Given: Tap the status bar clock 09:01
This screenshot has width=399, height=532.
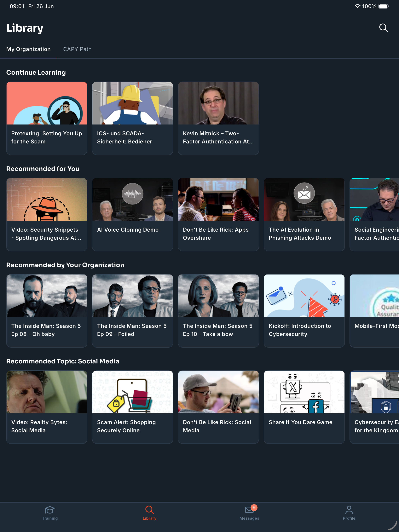Looking at the screenshot, I should 17,6.
